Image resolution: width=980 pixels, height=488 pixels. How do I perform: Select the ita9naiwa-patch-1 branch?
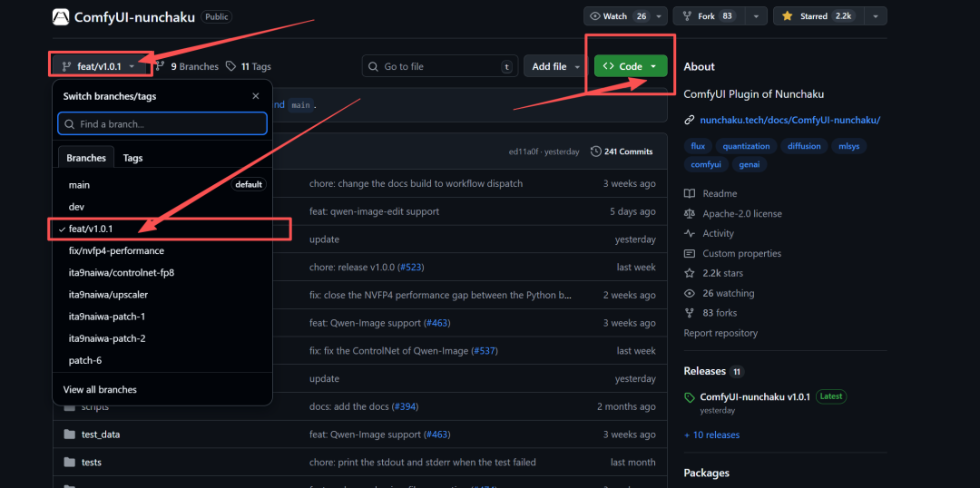pyautogui.click(x=162, y=317)
